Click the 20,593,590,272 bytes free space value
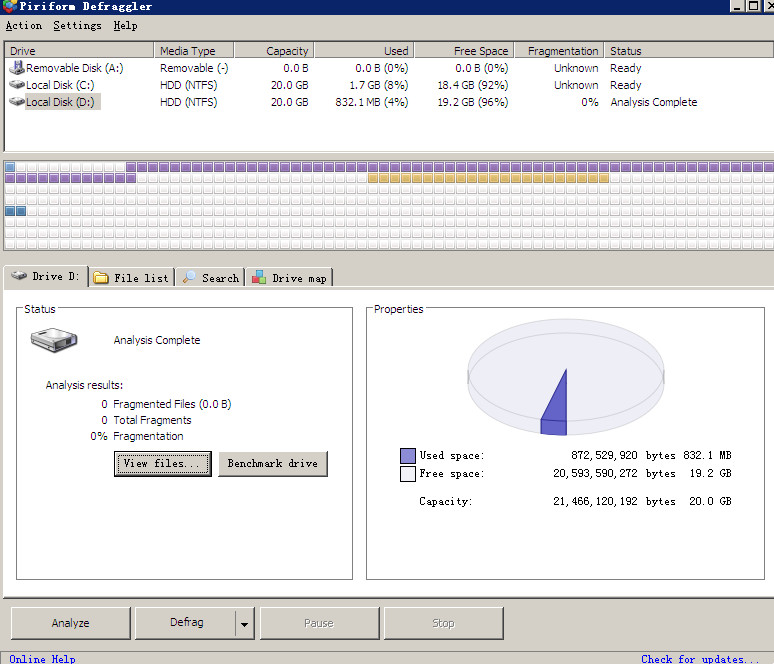Screen dimensions: 774x664 click(x=614, y=473)
